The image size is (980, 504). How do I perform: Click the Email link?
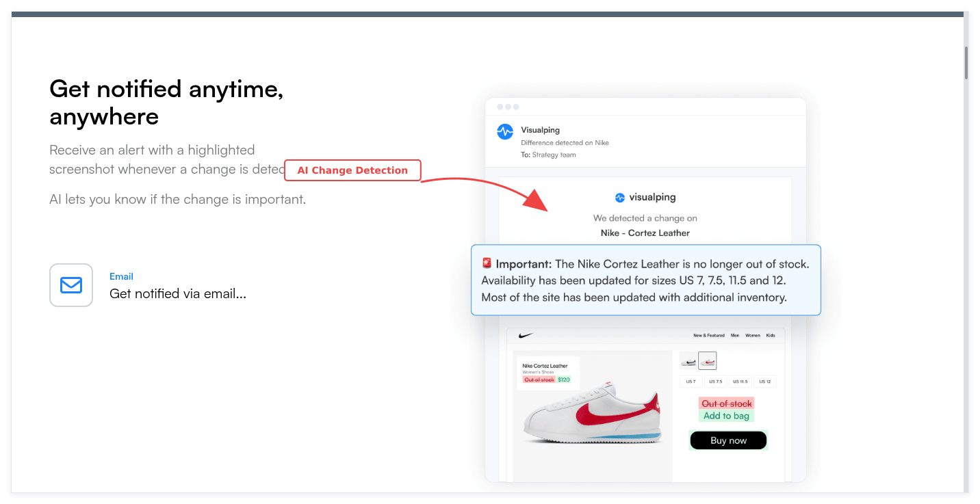pos(121,276)
